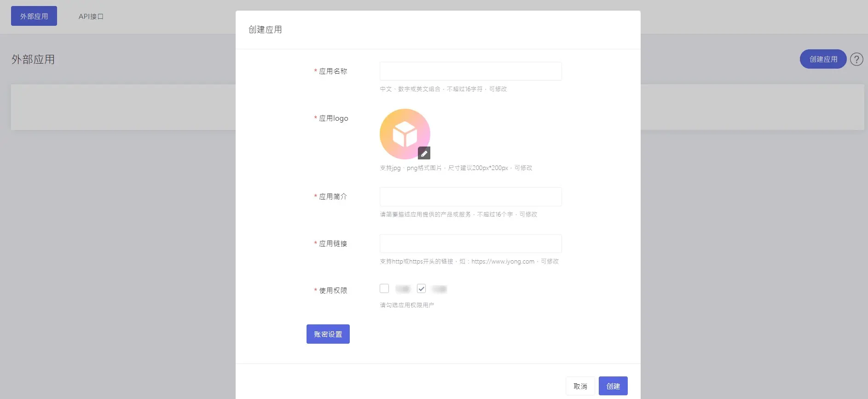The width and height of the screenshot is (868, 399).
Task: Click the 应用logo field label
Action: 333,118
